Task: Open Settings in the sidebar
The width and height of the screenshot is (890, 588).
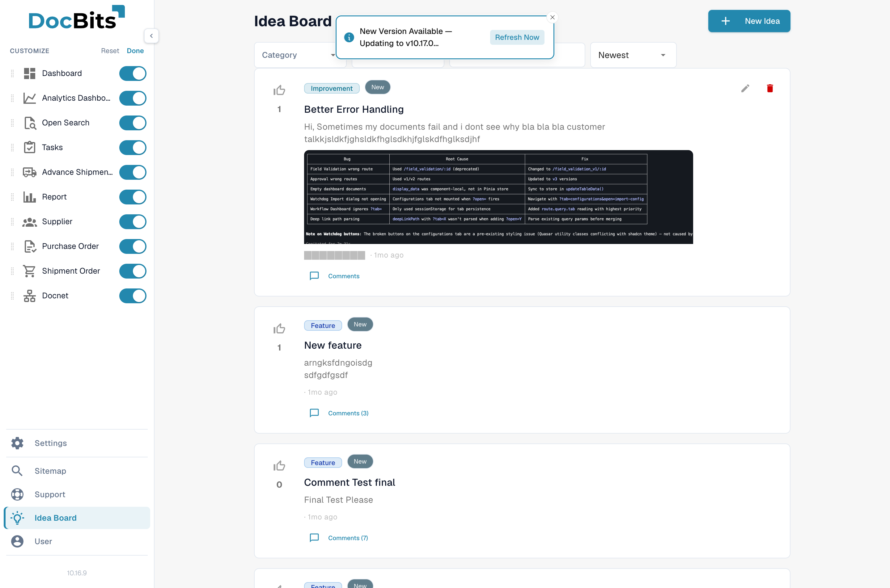Action: tap(77, 443)
